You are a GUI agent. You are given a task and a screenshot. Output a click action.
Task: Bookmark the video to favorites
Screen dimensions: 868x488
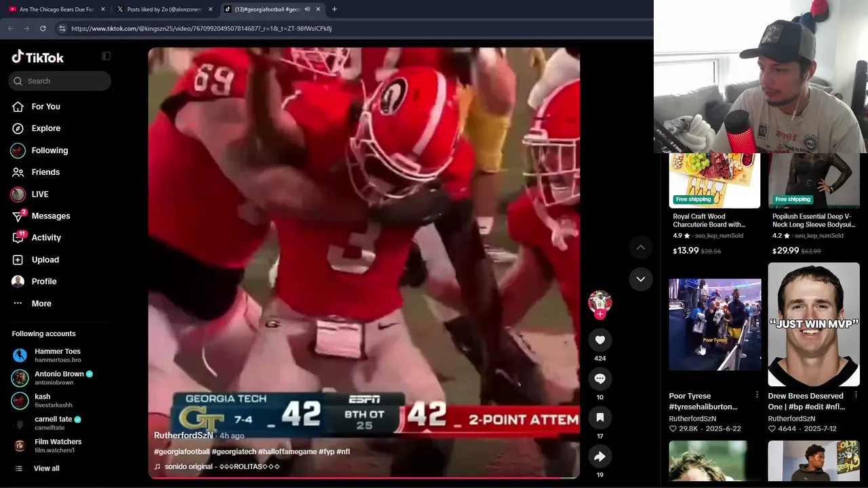click(x=600, y=418)
